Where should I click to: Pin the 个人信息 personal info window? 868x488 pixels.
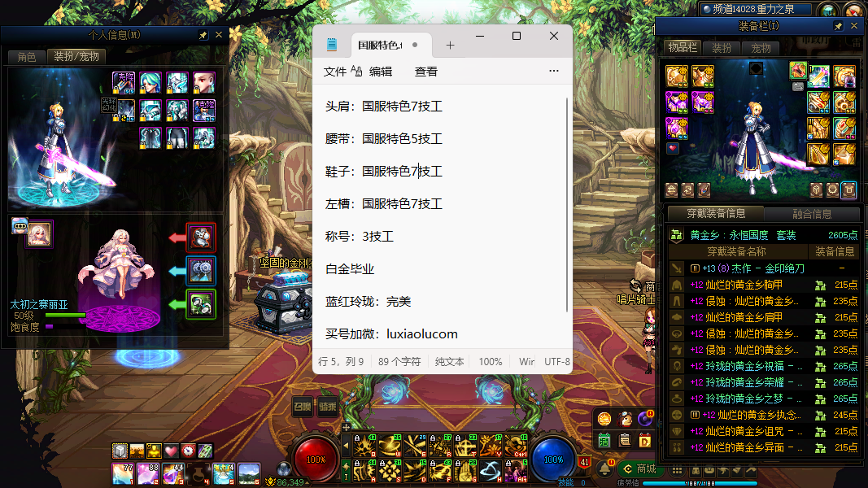point(203,36)
